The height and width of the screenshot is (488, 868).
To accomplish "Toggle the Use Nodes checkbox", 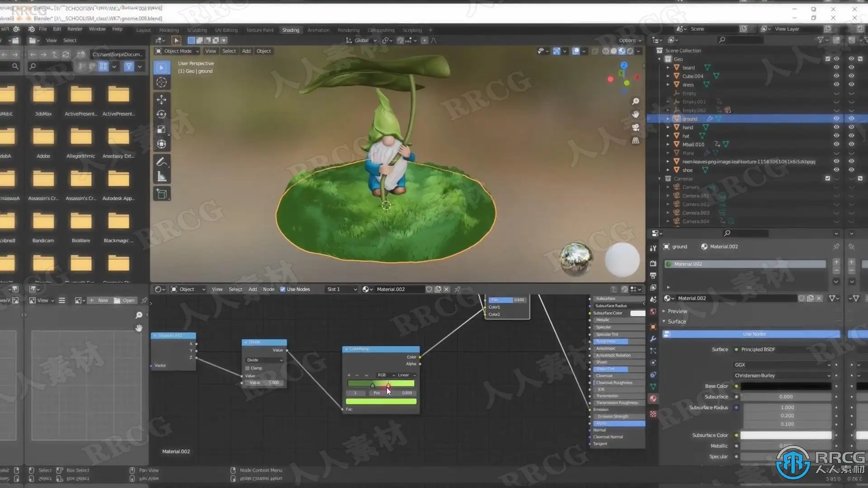I will tap(283, 289).
